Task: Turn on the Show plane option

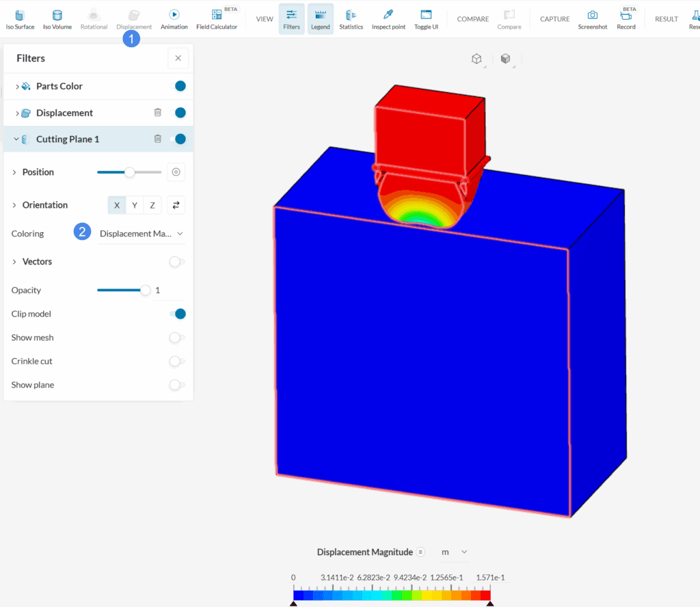Action: (x=176, y=385)
